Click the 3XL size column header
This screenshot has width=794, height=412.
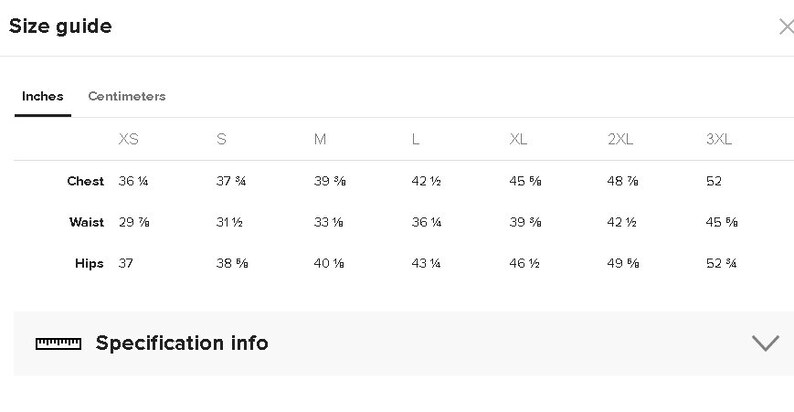click(x=719, y=139)
